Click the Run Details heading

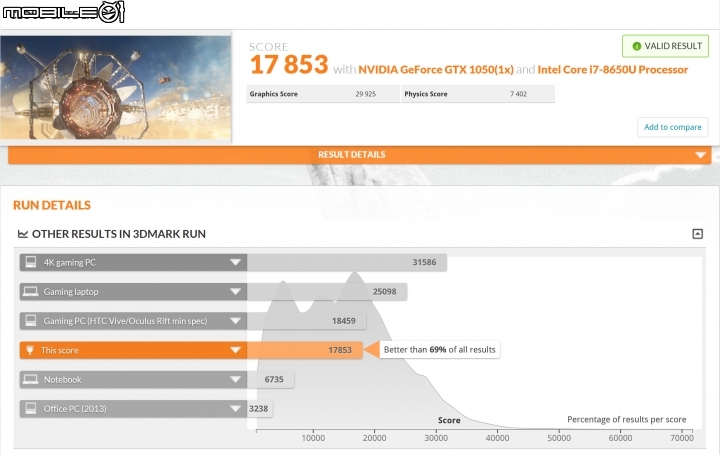tap(52, 205)
